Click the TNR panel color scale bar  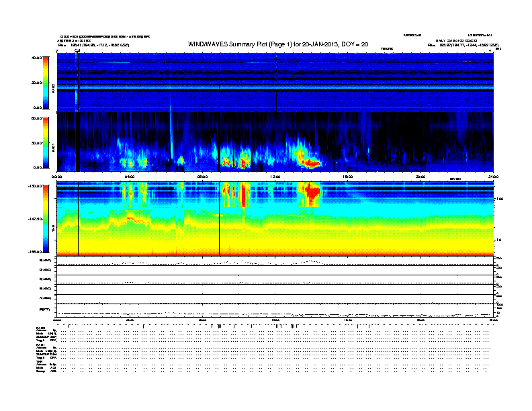tap(46, 219)
